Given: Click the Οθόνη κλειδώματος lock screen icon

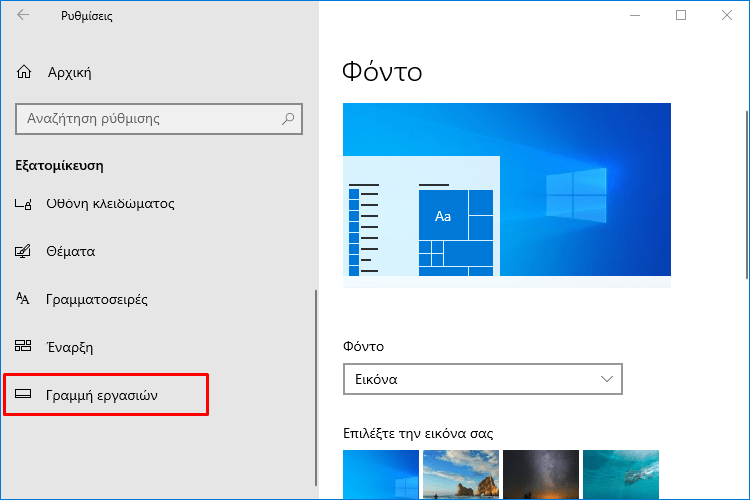Looking at the screenshot, I should 23,204.
